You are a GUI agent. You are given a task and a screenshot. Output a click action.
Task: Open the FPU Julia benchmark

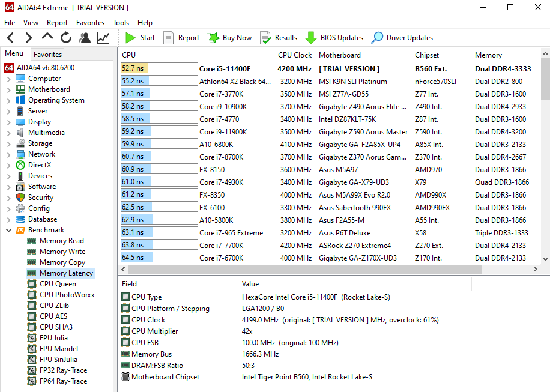coord(53,337)
